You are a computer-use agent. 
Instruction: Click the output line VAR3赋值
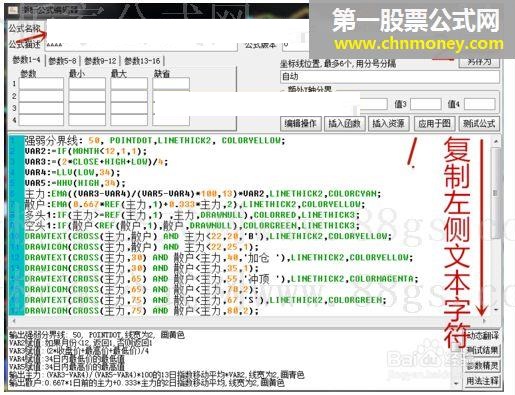pyautogui.click(x=79, y=351)
